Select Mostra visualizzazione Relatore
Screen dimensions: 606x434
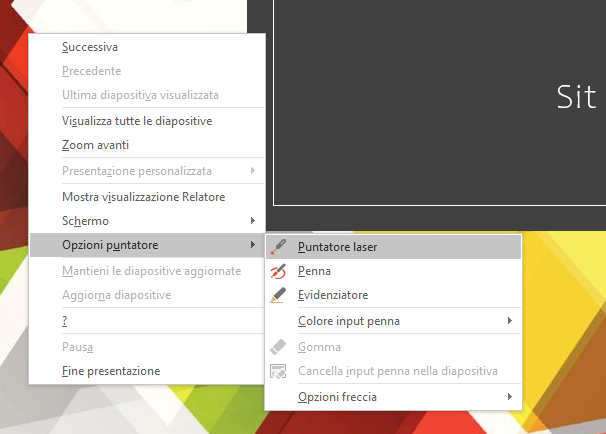tap(143, 196)
